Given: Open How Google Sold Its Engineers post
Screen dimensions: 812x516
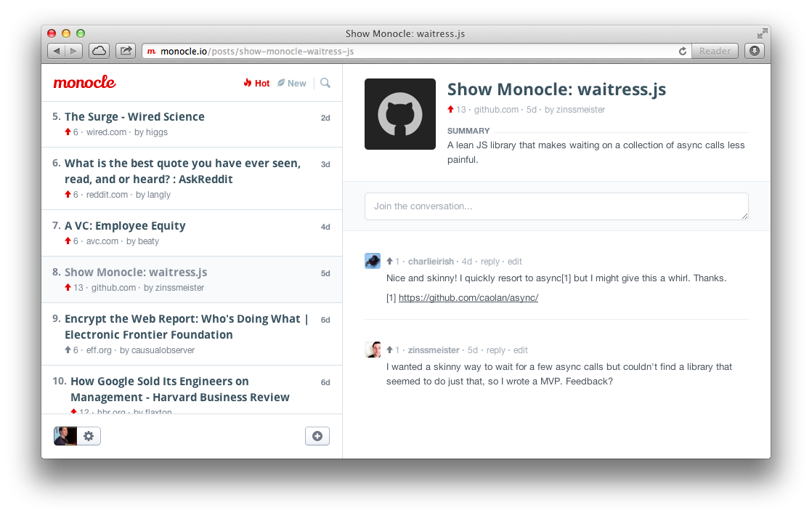Looking at the screenshot, I should click(x=180, y=389).
